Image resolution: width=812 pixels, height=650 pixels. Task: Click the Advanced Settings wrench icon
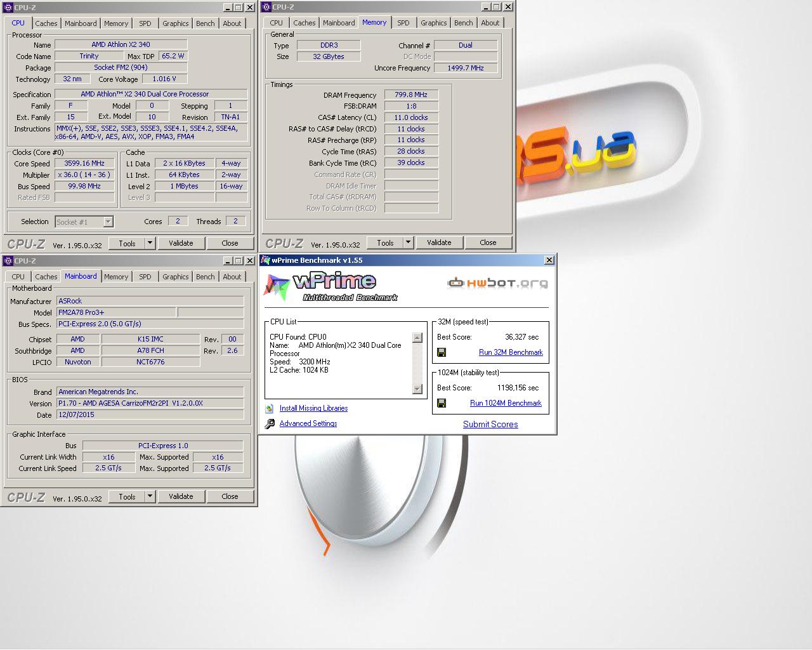[x=270, y=423]
